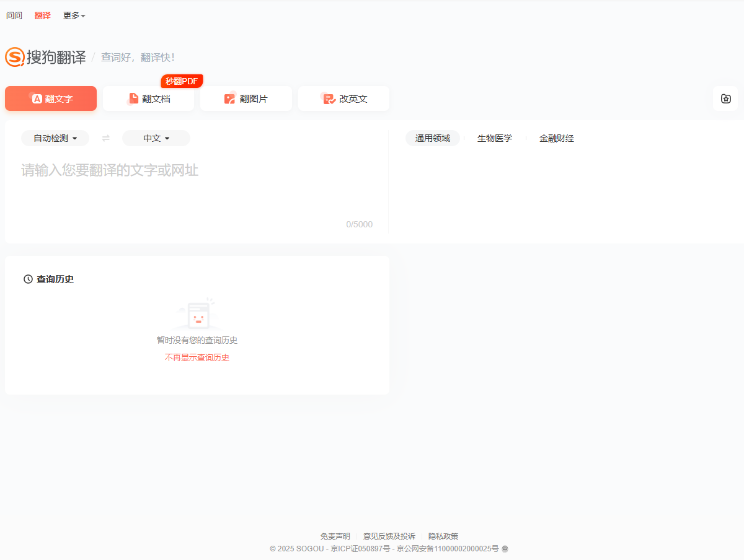Viewport: 744px width, 560px height.
Task: Click the empty history illustration
Action: 197,314
